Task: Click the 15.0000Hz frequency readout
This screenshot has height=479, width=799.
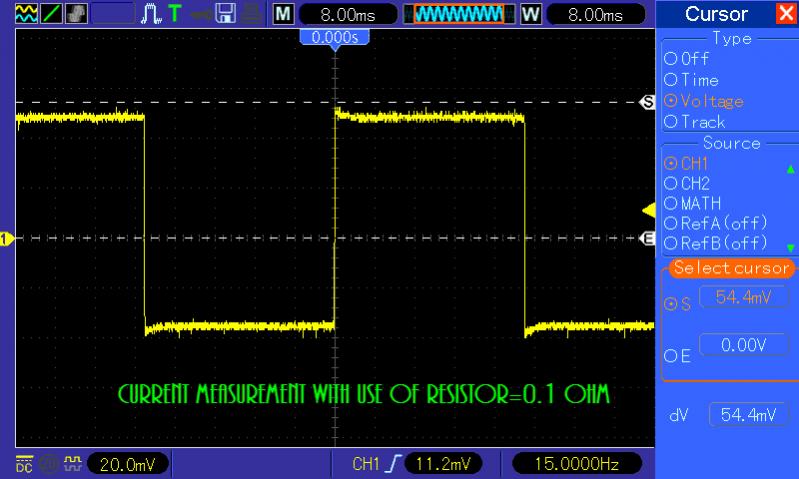Action: pyautogui.click(x=576, y=464)
